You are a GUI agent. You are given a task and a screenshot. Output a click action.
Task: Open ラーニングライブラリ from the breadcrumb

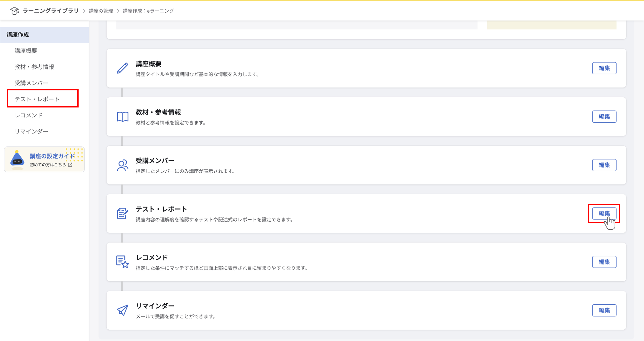50,11
